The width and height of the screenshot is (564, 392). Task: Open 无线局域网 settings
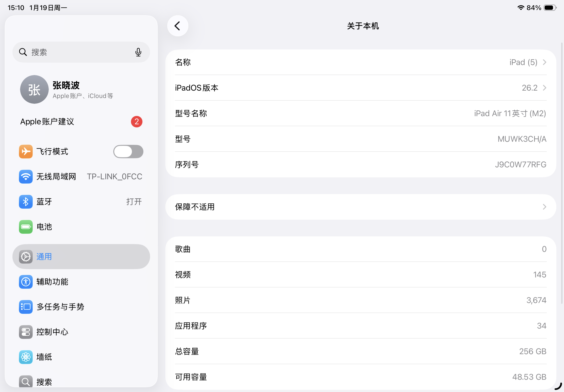[x=81, y=177]
